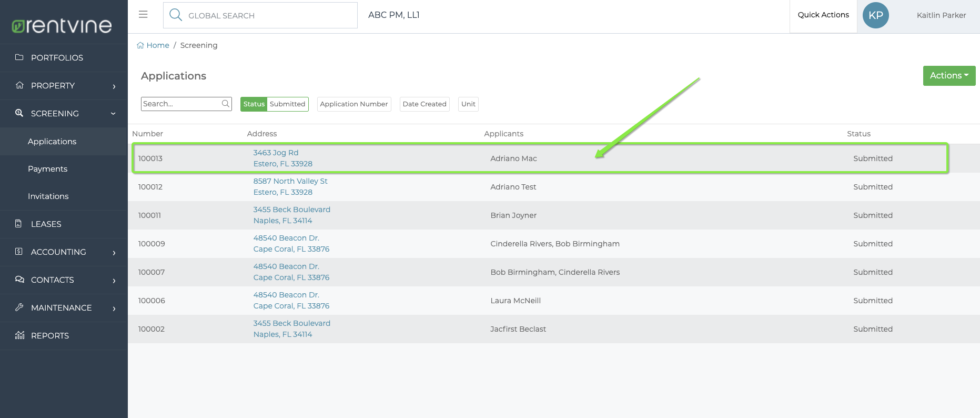Open the Unit filter
Screen dimensions: 980x418
(x=468, y=104)
